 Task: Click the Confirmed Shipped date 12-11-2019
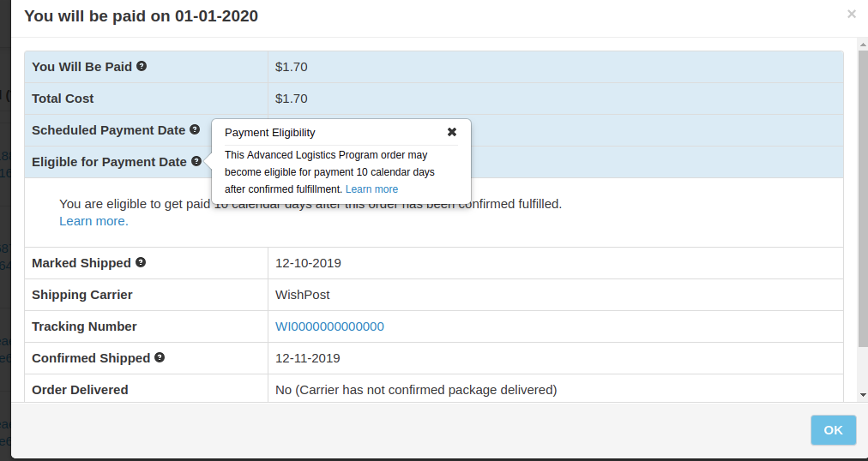pos(308,358)
